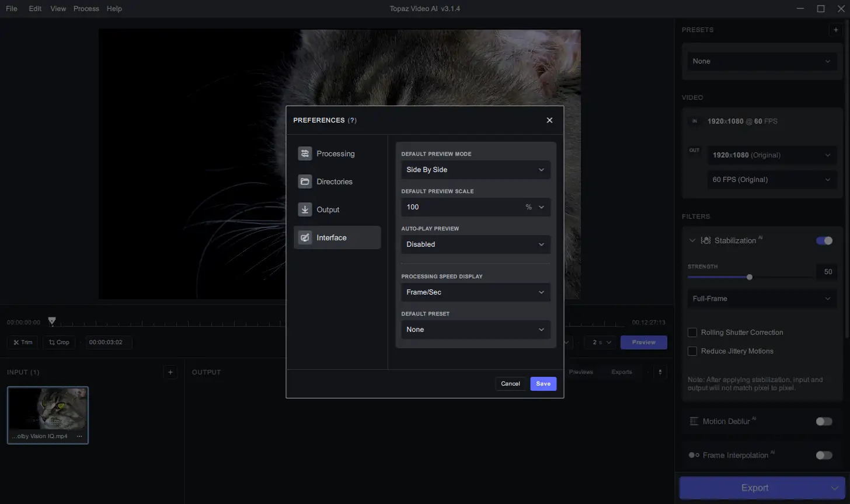Open the Processing Speed Display dropdown
850x504 pixels.
[x=476, y=292]
